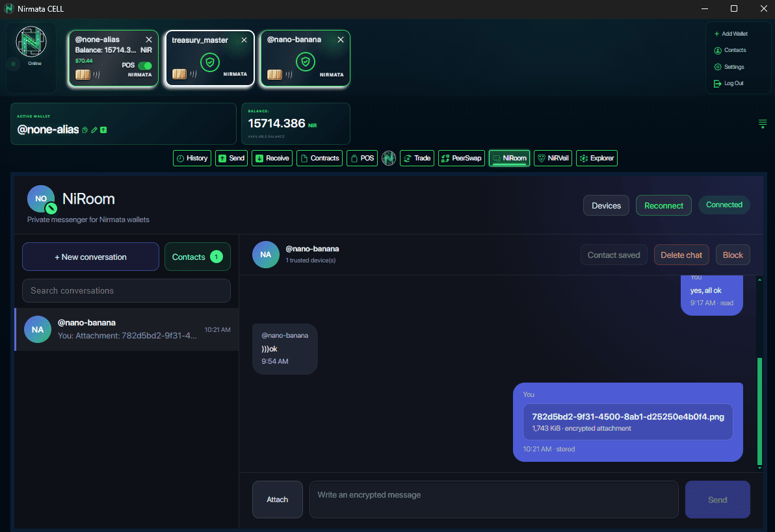Open the encrypted PNG attachment
This screenshot has width=775, height=532.
point(627,422)
